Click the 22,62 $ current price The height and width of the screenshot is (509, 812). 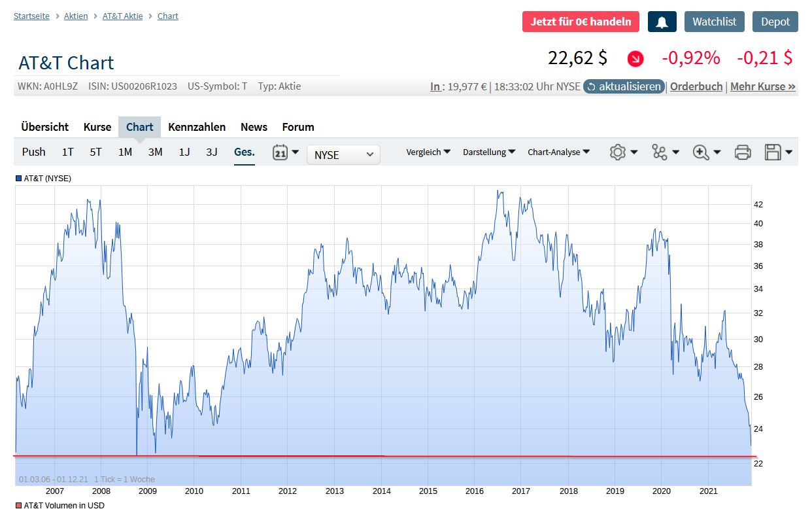pos(577,58)
